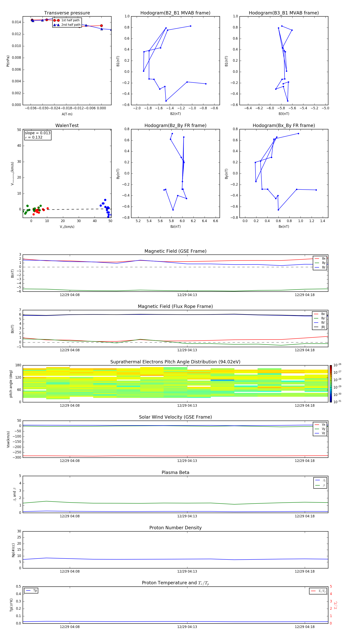Click the 'Proton Number Density' panel title

(x=175, y=528)
